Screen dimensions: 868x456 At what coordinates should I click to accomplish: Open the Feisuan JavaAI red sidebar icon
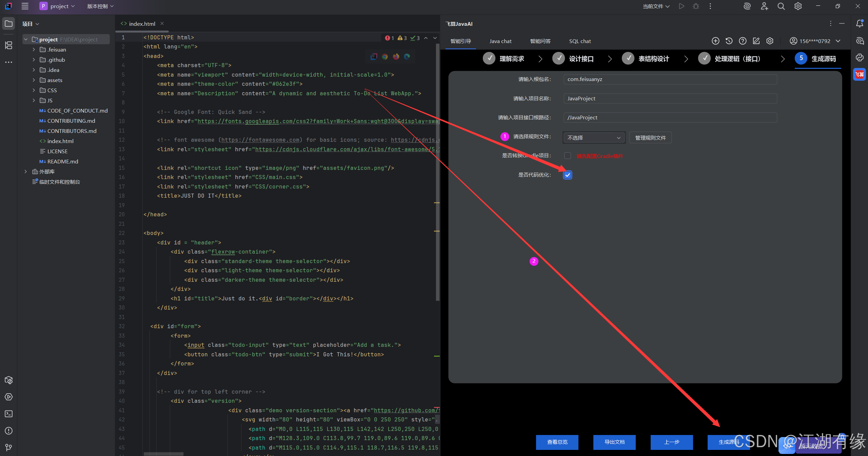[x=860, y=74]
